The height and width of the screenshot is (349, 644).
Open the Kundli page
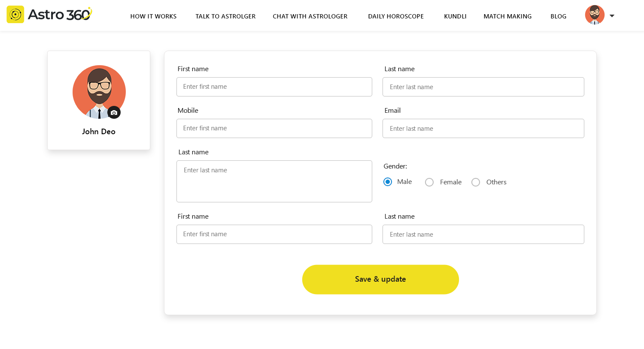click(455, 16)
